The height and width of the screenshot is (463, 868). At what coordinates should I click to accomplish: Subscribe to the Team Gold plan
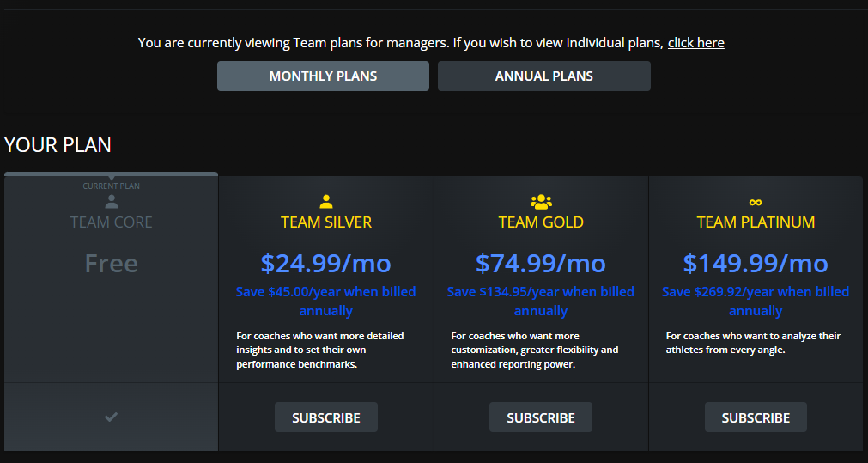point(541,417)
